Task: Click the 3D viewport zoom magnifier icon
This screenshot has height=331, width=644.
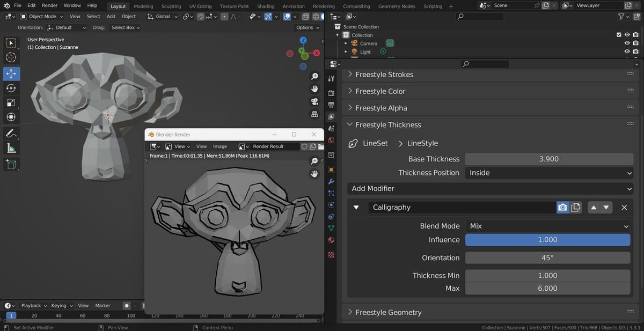Action: (314, 77)
